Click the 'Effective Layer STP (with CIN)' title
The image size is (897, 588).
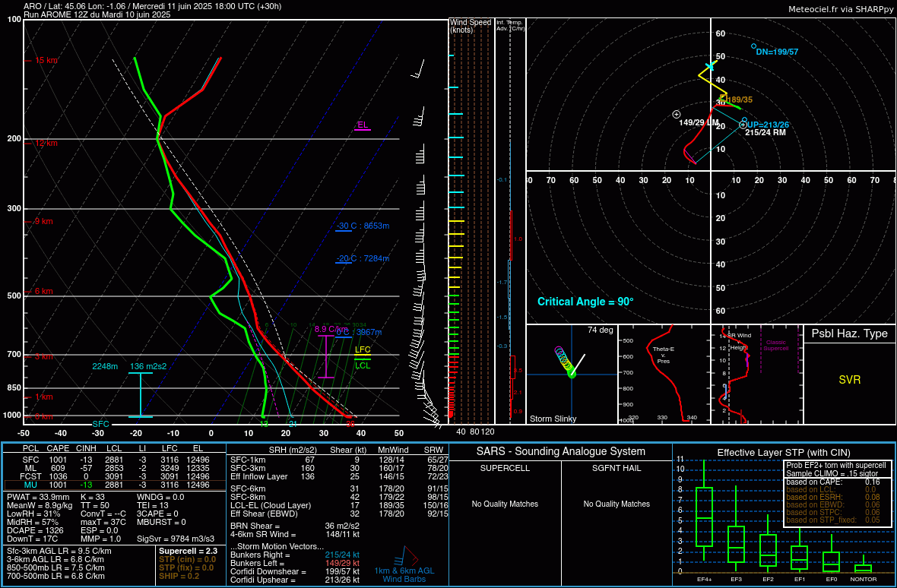click(784, 453)
